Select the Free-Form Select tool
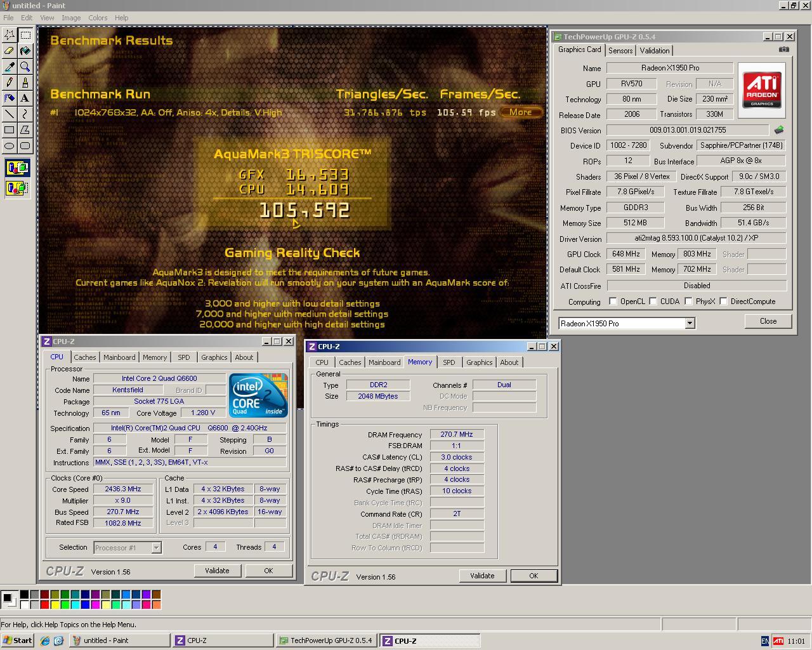This screenshot has width=812, height=650. pyautogui.click(x=10, y=35)
